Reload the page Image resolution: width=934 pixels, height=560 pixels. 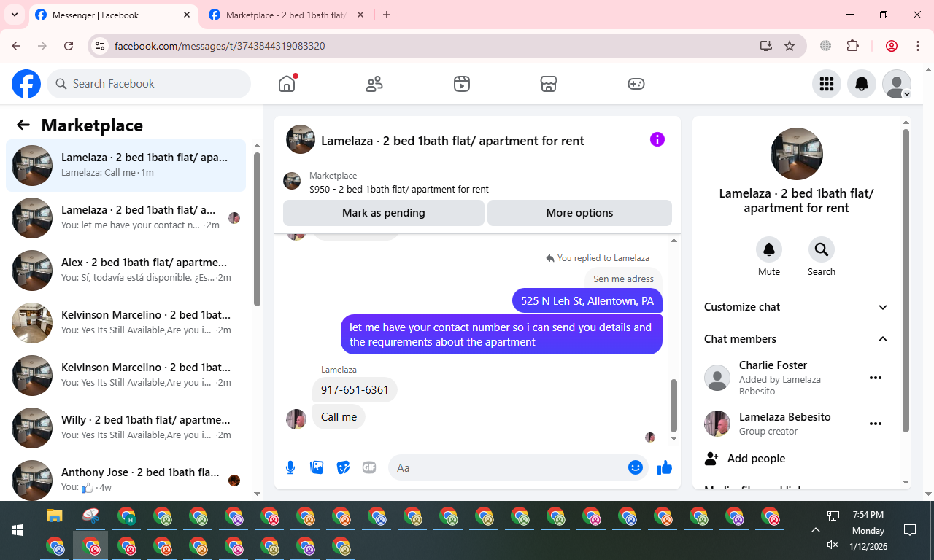point(69,46)
